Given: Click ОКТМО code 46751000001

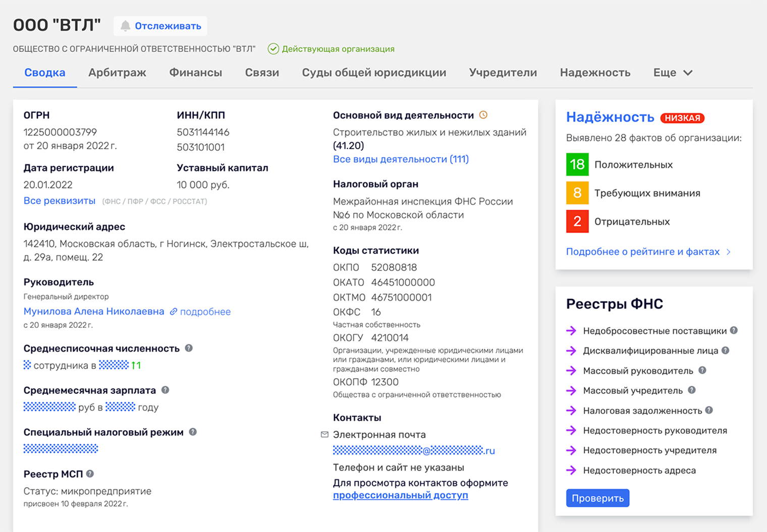Looking at the screenshot, I should click(x=401, y=298).
